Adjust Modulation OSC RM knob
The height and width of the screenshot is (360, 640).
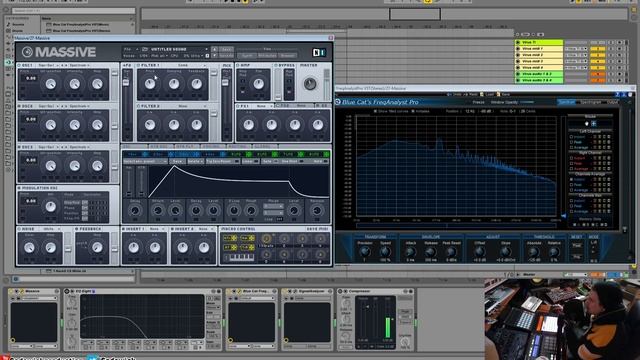[51, 207]
